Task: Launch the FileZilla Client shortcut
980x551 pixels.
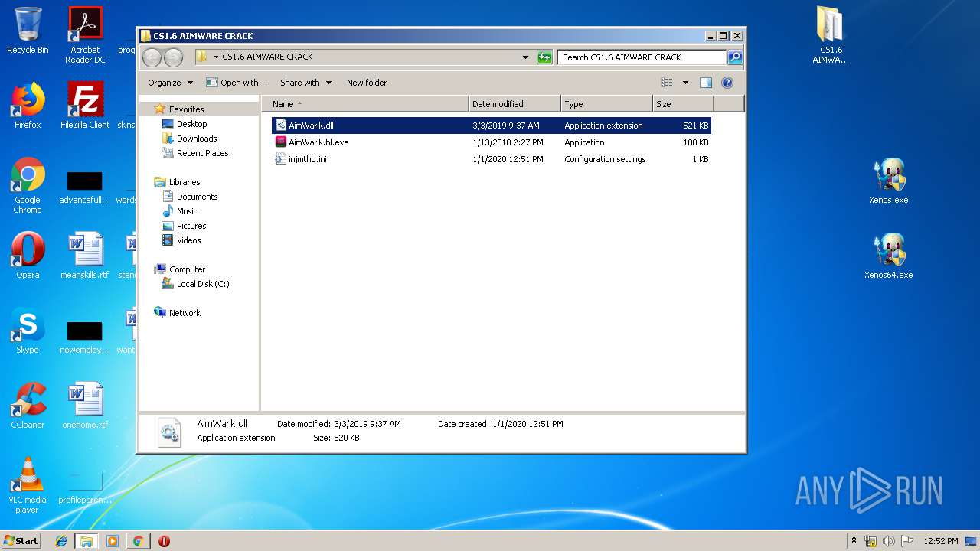Action: pyautogui.click(x=85, y=106)
